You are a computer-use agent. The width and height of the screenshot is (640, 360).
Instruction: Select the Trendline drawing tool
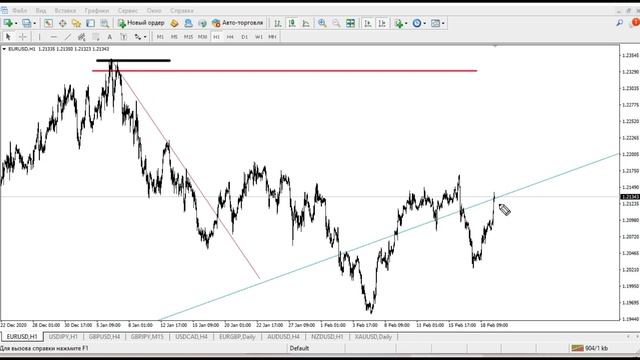[x=67, y=37]
